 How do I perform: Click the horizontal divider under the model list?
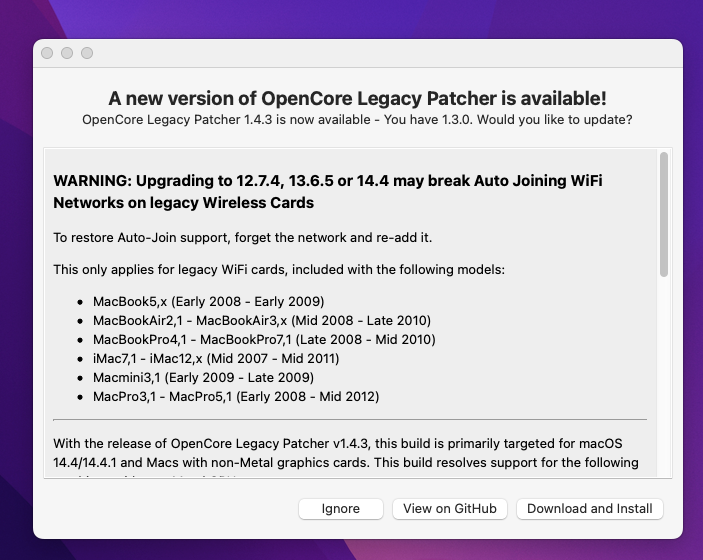(350, 419)
